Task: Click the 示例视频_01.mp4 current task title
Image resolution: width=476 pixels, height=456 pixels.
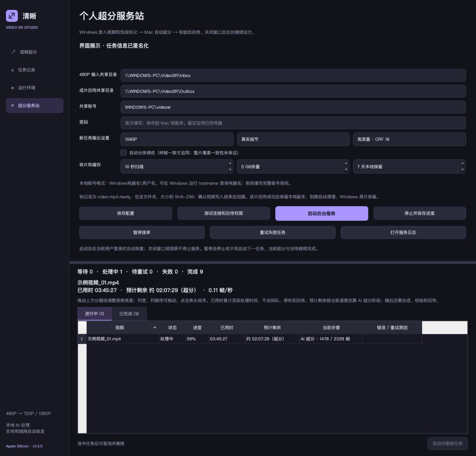Action: (x=98, y=283)
